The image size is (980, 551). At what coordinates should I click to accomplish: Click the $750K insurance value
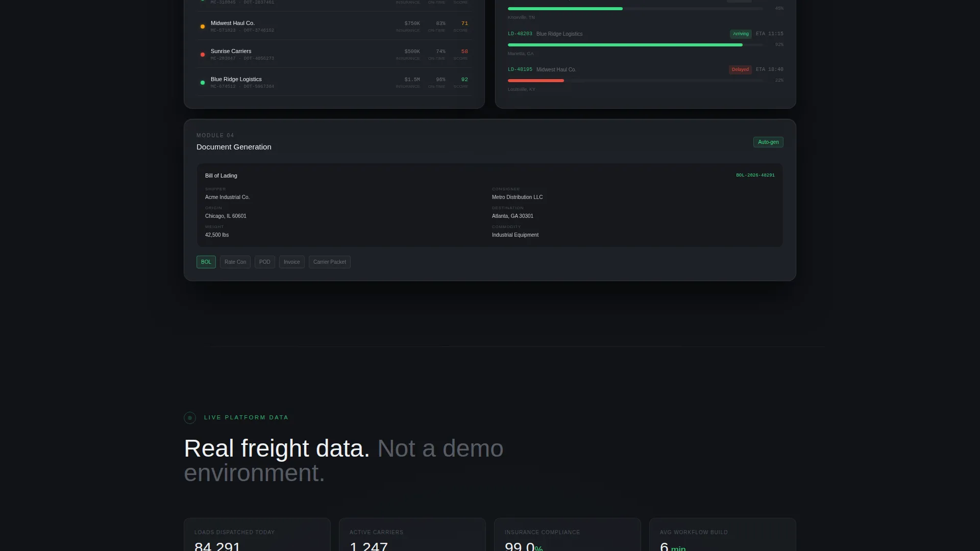point(412,23)
